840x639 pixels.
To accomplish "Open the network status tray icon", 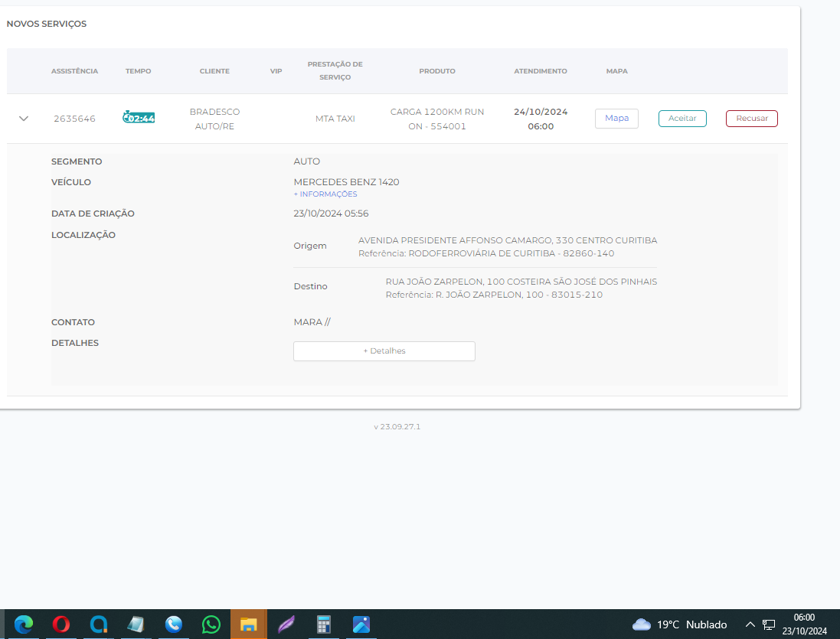I will click(x=769, y=624).
